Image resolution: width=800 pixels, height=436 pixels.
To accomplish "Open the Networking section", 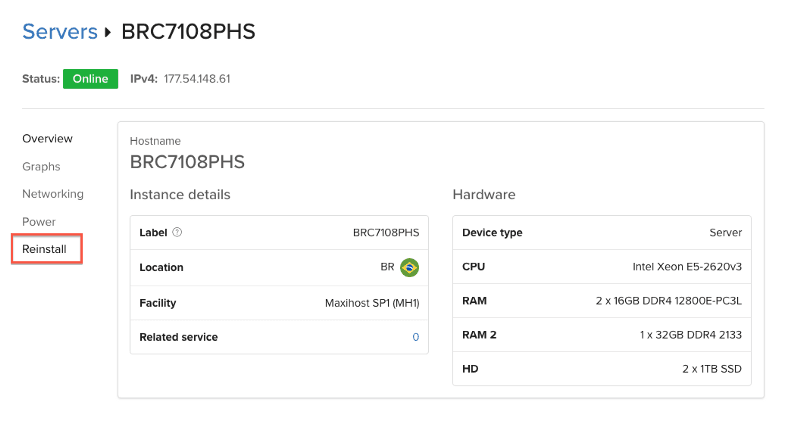I will click(53, 194).
